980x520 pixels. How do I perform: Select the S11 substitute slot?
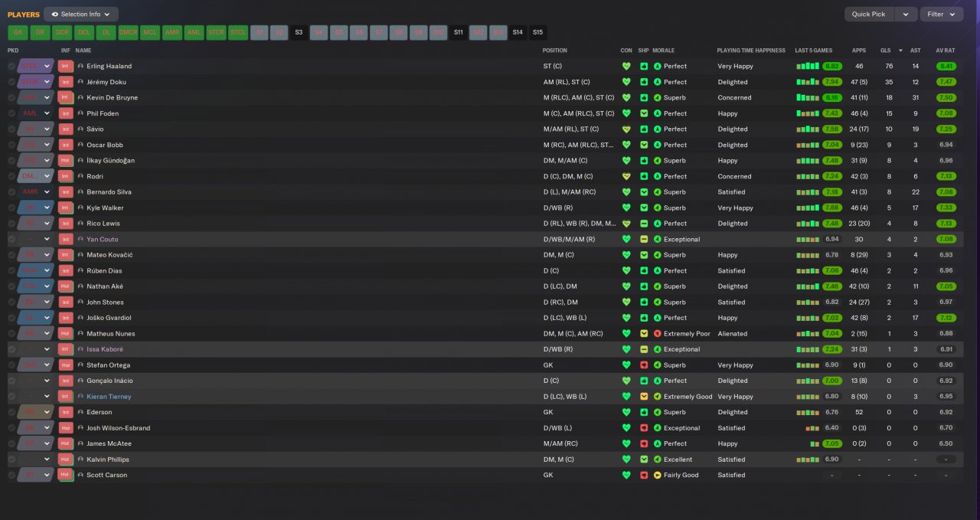(458, 32)
